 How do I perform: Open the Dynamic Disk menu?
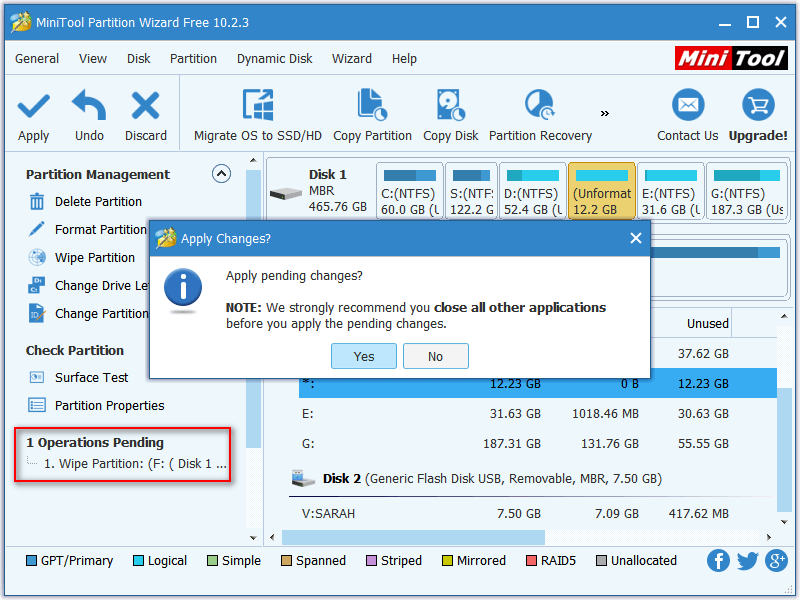pyautogui.click(x=274, y=58)
